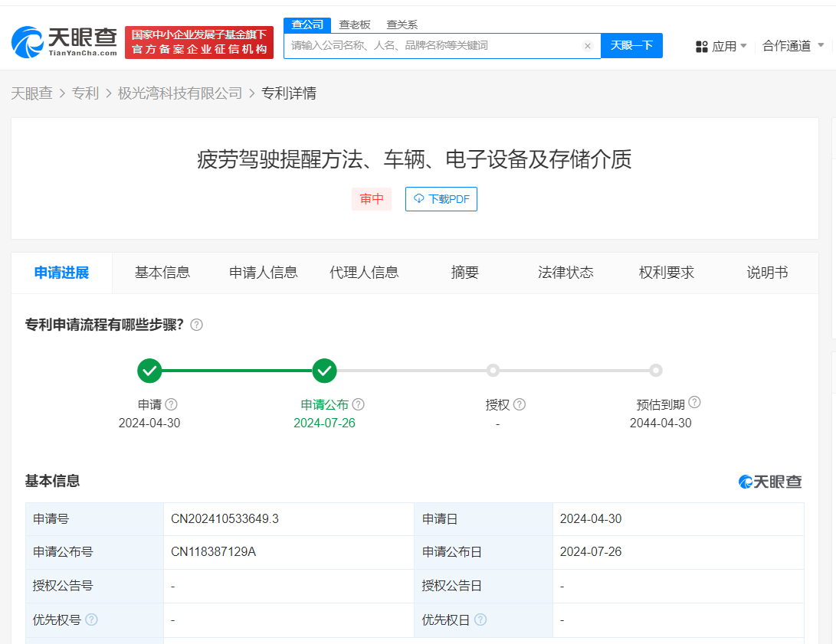Open the 法律状态 tab
Screen dimensions: 836x644
566,273
